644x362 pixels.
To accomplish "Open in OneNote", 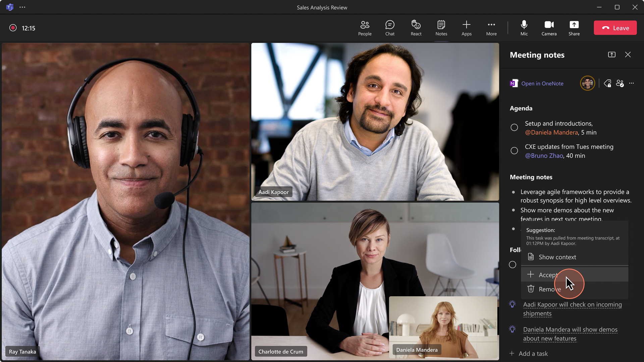I will tap(542, 83).
